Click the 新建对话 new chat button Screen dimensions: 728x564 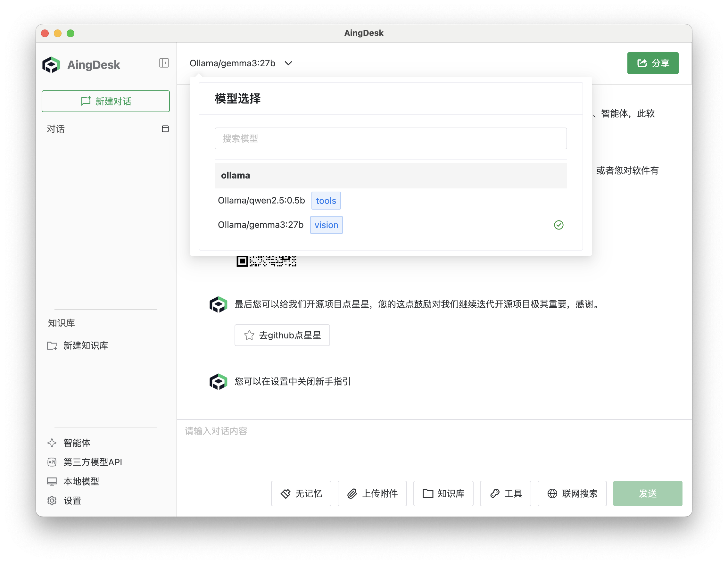click(106, 101)
